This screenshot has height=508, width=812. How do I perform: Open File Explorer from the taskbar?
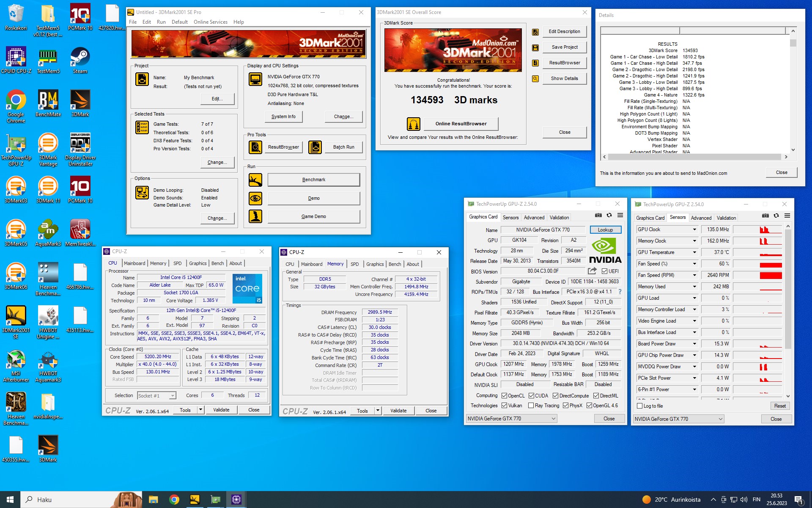153,500
